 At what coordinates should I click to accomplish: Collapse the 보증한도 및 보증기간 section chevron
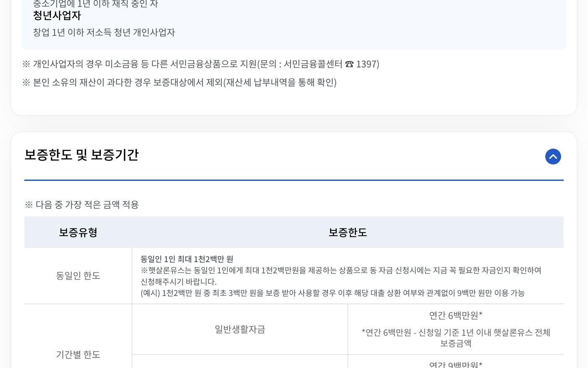tap(553, 156)
